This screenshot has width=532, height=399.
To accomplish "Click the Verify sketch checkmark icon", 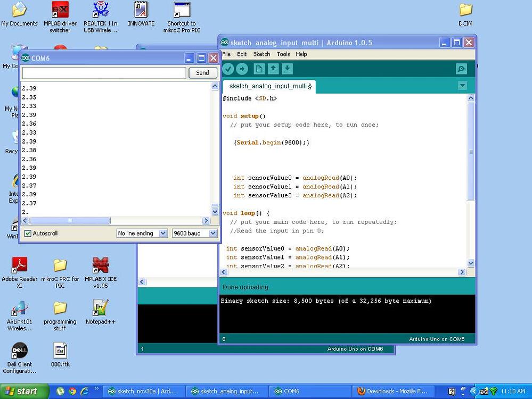I will click(228, 69).
